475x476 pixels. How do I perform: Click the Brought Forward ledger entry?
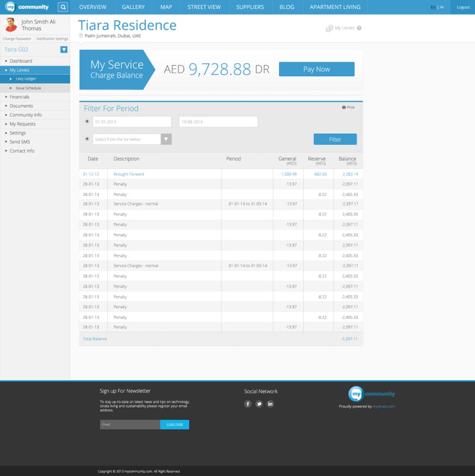pyautogui.click(x=129, y=174)
